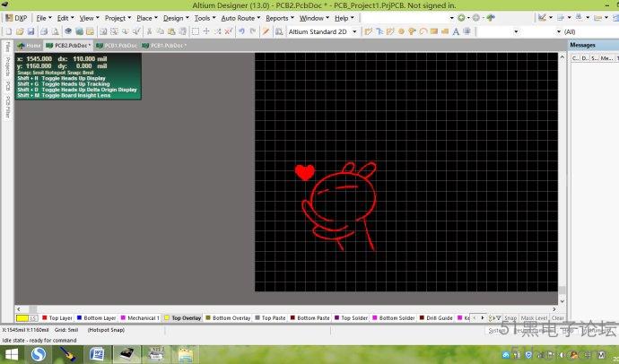Select the Drill Guide layer tab

point(436,318)
